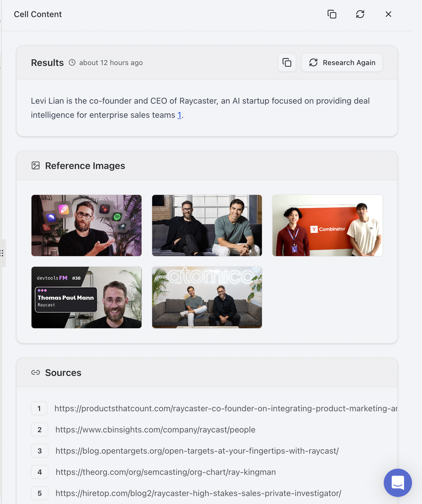This screenshot has height=504, width=422.
Task: Open the bearded man with app icons thumbnail
Action: (x=87, y=226)
